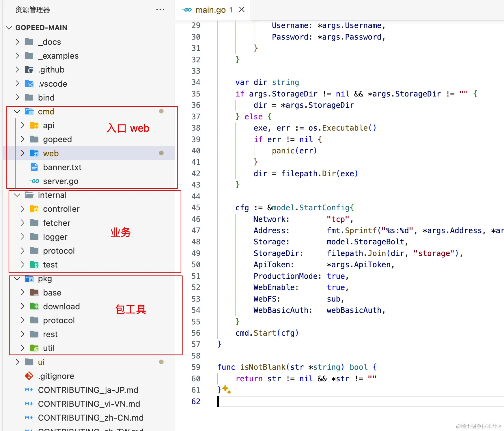Click the logger folder icon
The image size is (504, 431).
pos(34,237)
